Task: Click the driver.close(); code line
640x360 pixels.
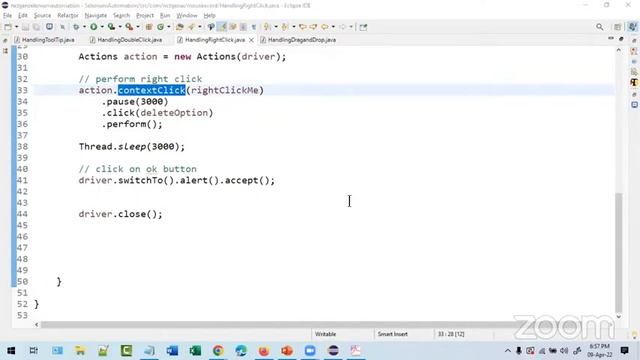Action: point(120,214)
